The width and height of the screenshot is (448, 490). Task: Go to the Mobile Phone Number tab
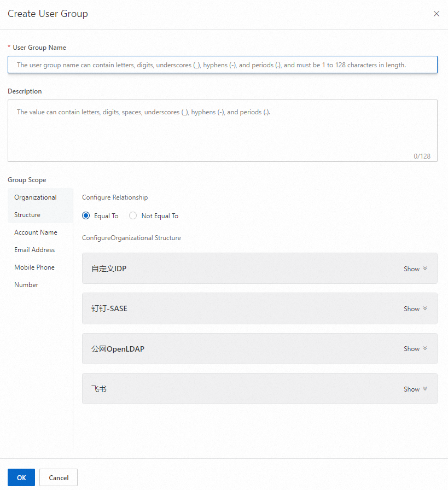click(x=34, y=276)
